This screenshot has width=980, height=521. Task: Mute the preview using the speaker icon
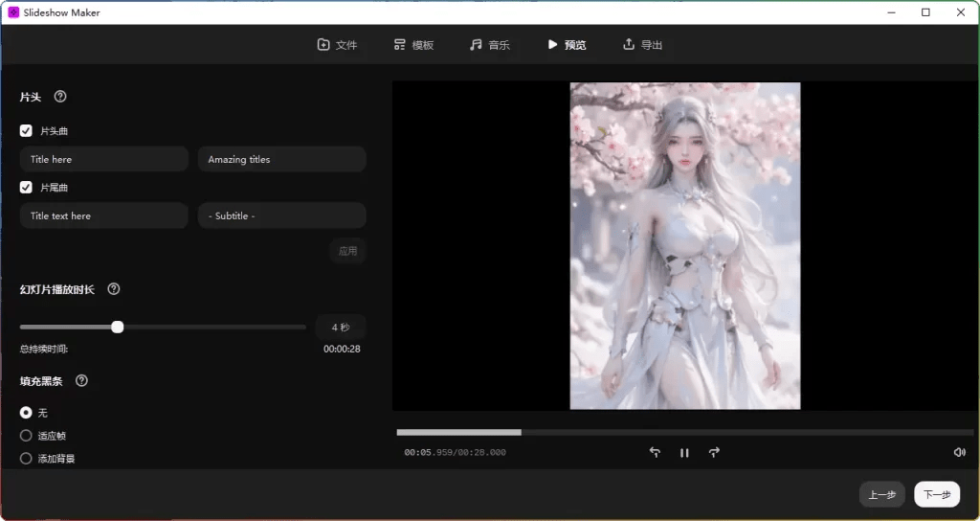click(959, 453)
